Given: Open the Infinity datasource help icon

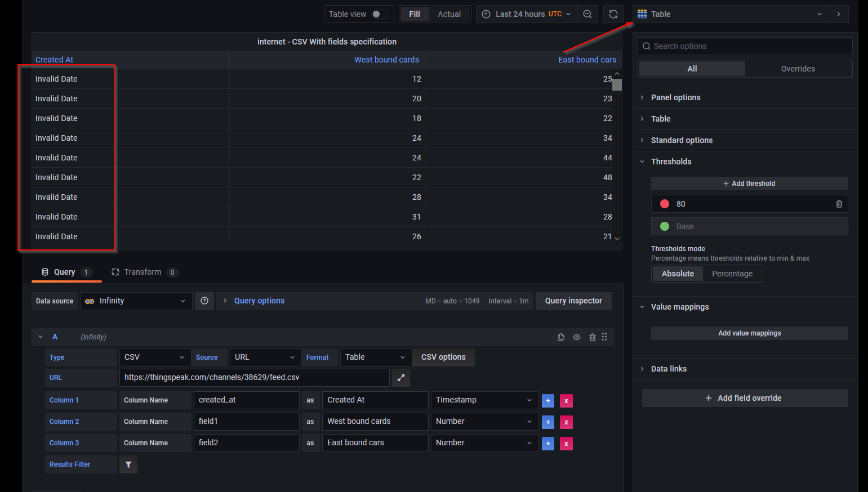Looking at the screenshot, I should pos(204,301).
